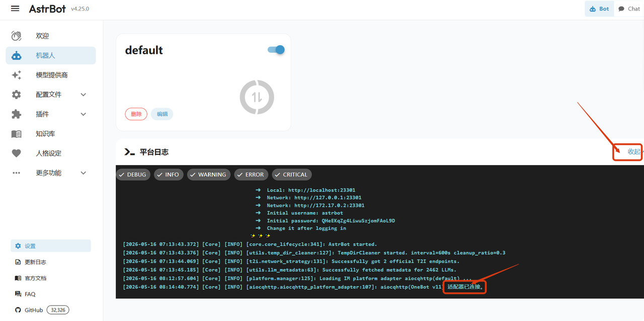Viewport: 644px width, 321px height.
Task: Switch to the Chat mode tab
Action: point(629,9)
